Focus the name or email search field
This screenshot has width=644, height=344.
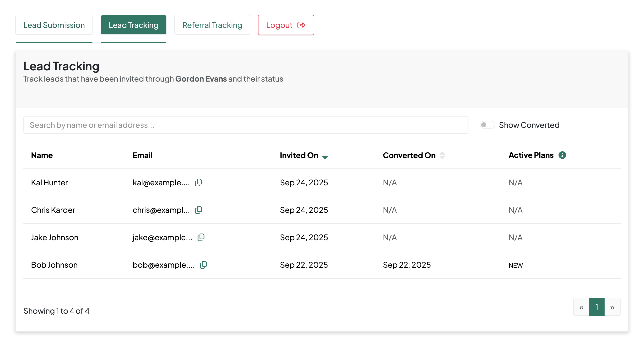point(246,125)
